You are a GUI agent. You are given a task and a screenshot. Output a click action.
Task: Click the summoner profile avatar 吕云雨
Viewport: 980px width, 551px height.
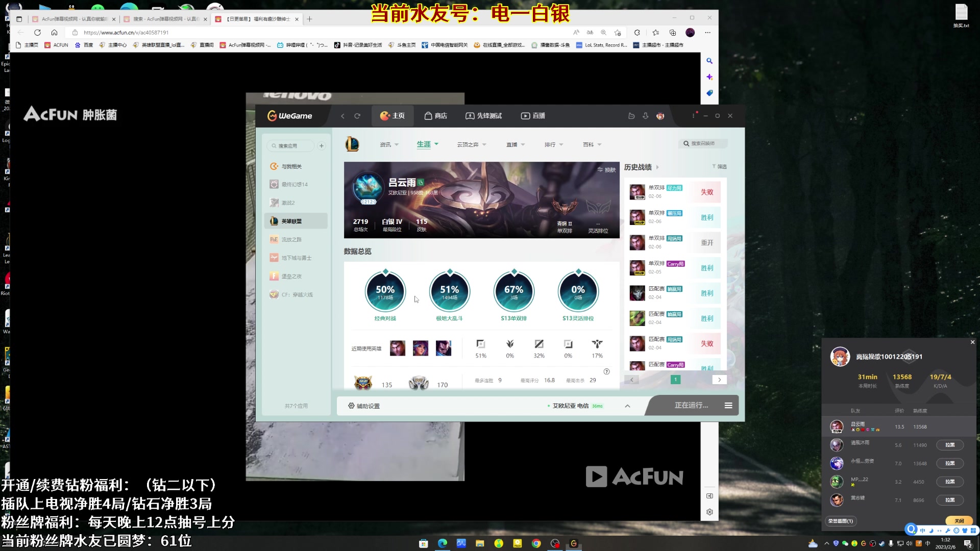(368, 188)
